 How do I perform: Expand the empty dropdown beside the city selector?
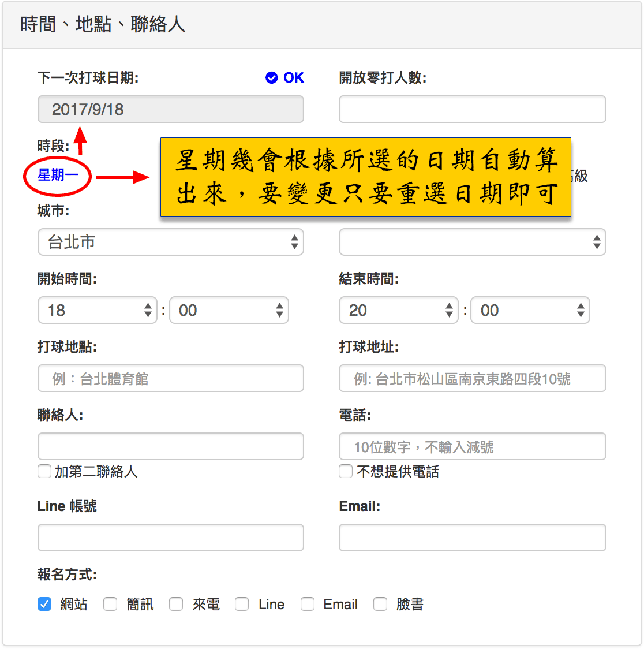pyautogui.click(x=472, y=243)
